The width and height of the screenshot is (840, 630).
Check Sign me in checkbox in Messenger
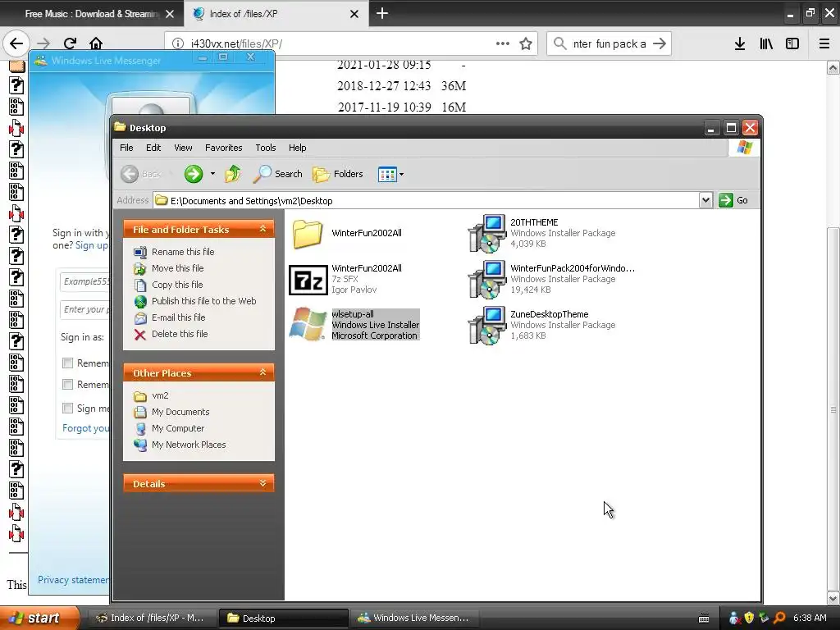click(67, 409)
